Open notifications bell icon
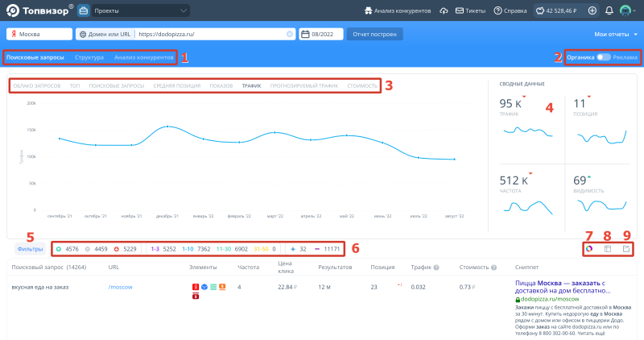 (x=609, y=11)
